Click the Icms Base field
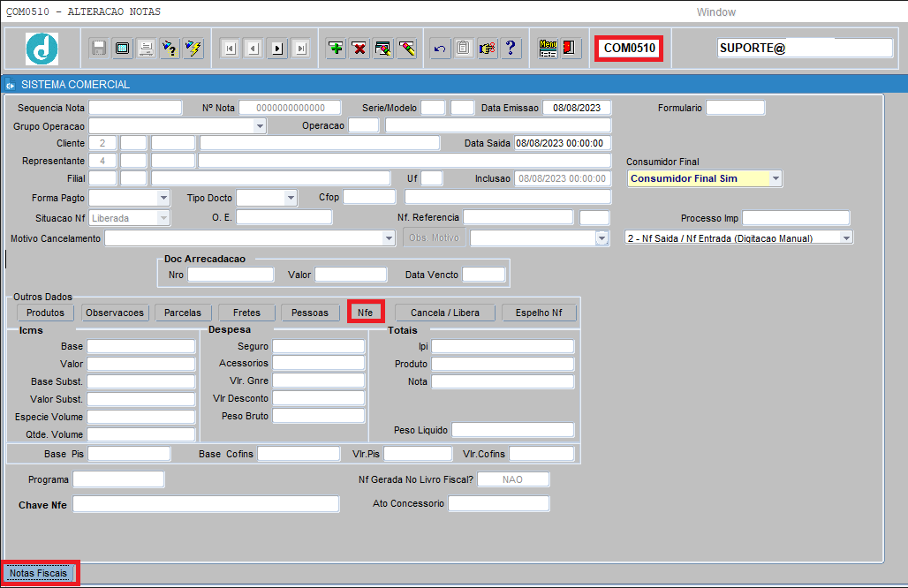 click(140, 346)
